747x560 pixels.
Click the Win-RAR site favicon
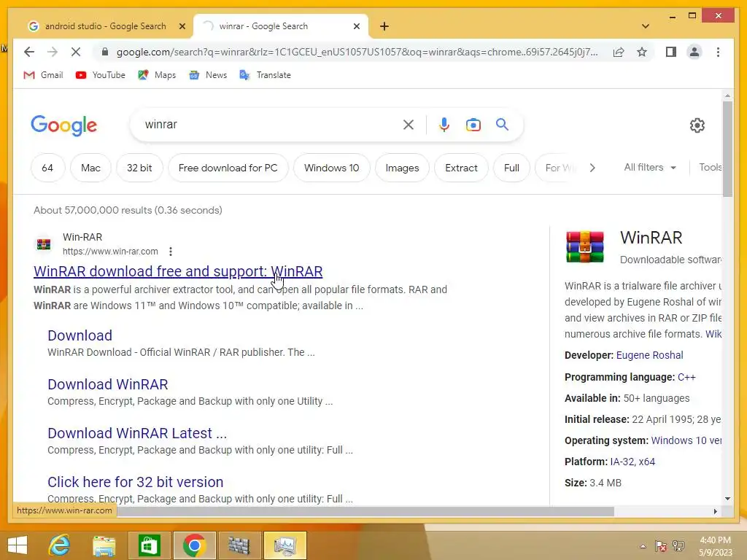(x=44, y=244)
